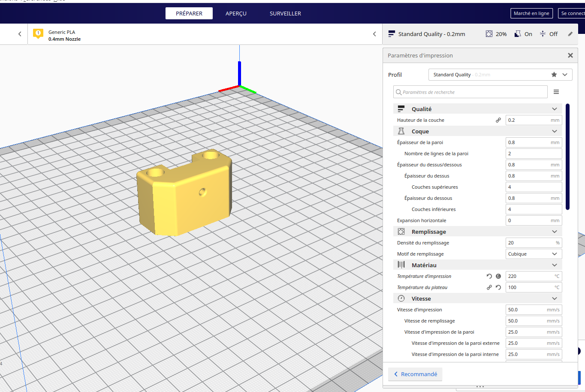This screenshot has height=392, width=585.
Task: Edit Vitesse de remplissage value
Action: pyautogui.click(x=534, y=321)
